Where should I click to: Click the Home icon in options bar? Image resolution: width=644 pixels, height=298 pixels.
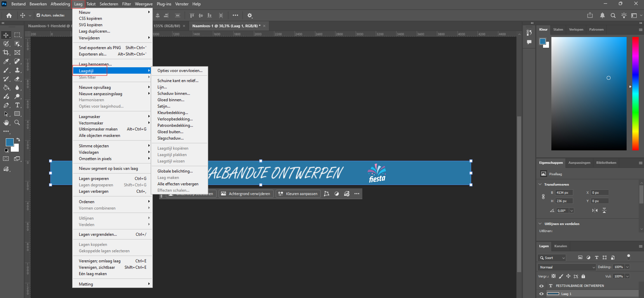click(x=9, y=15)
